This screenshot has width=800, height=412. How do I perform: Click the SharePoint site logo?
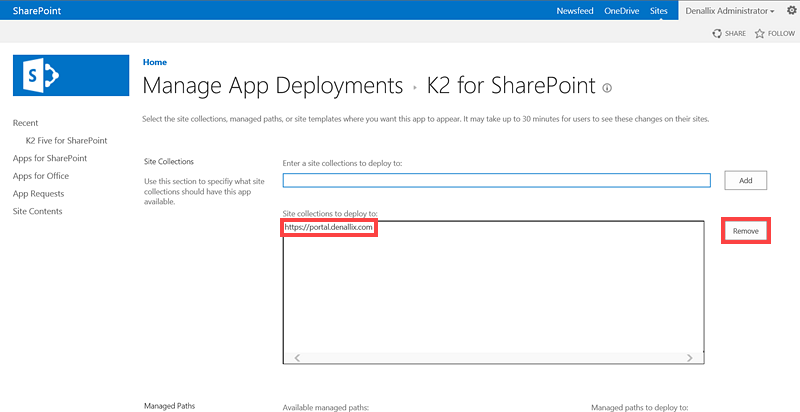click(x=70, y=76)
